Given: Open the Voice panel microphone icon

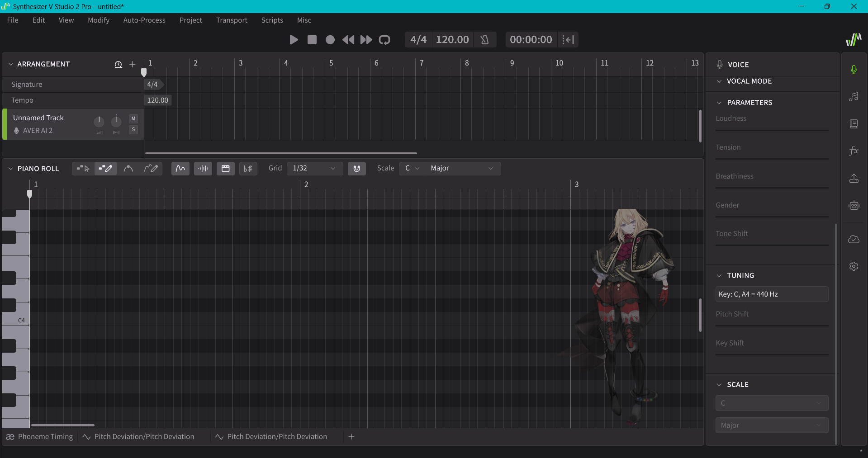Looking at the screenshot, I should (854, 70).
